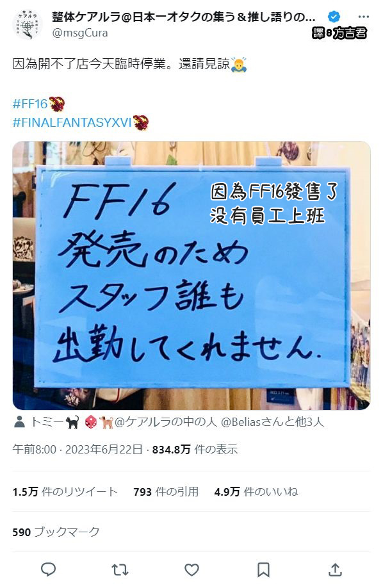The height and width of the screenshot is (588, 383).
Task: Open the #FINALFANTASYXVI hashtag link
Action: point(72,122)
